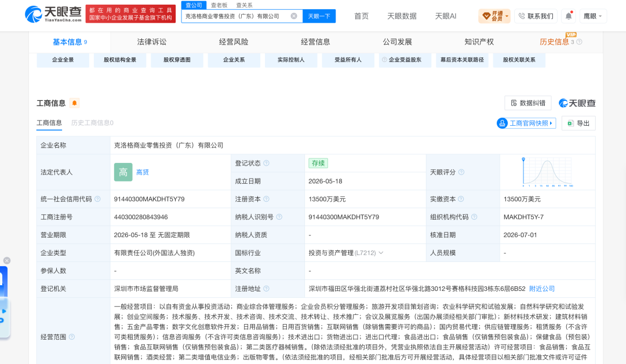Screen dimensions: 626x364
Task: Click the 天眼一下 search button
Action: pyautogui.click(x=319, y=16)
